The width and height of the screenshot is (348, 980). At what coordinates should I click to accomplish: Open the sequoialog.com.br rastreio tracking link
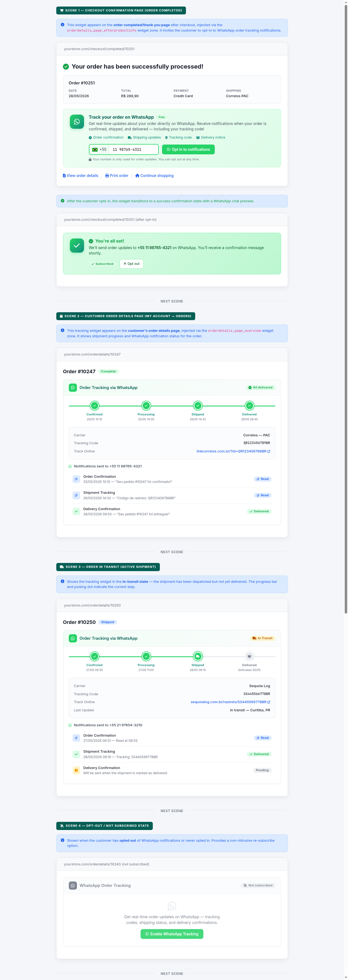coord(230,702)
